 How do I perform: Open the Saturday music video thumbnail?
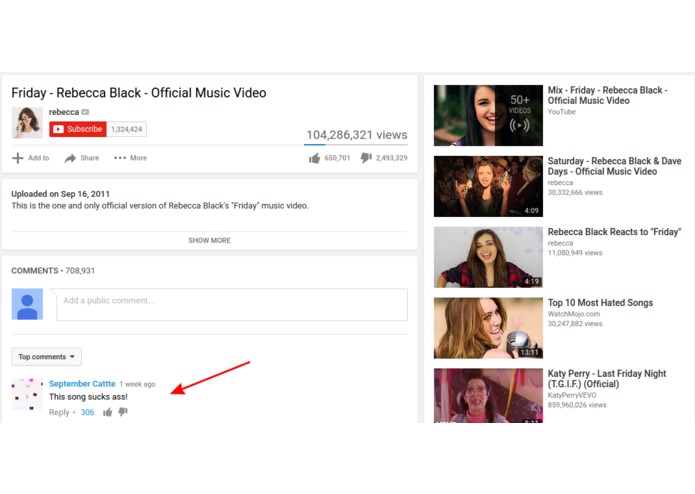click(x=488, y=186)
